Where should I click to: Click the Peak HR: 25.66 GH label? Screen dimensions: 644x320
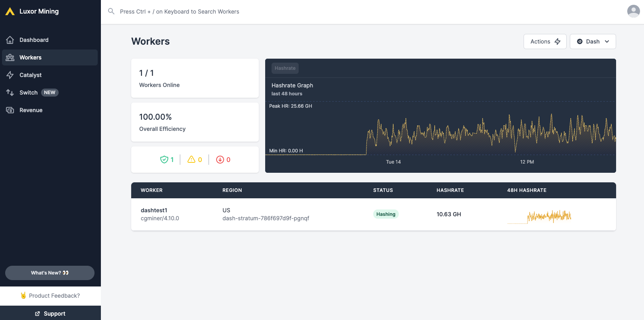coord(291,106)
